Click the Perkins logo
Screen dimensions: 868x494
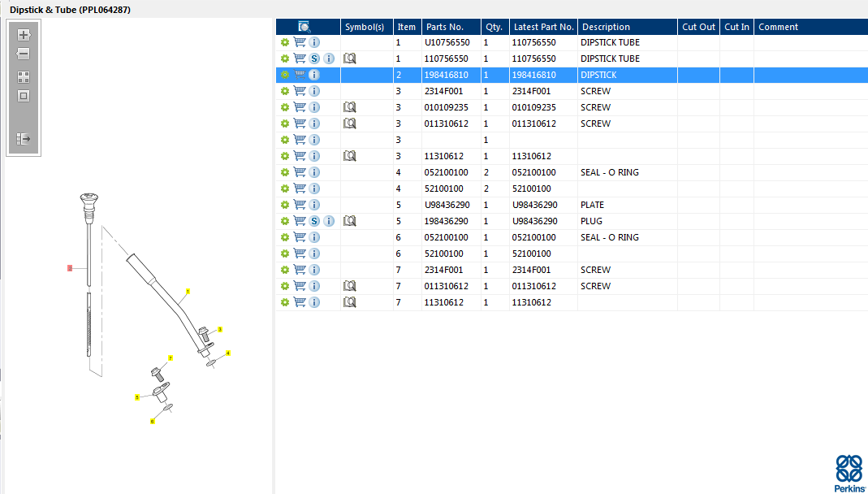tap(849, 473)
